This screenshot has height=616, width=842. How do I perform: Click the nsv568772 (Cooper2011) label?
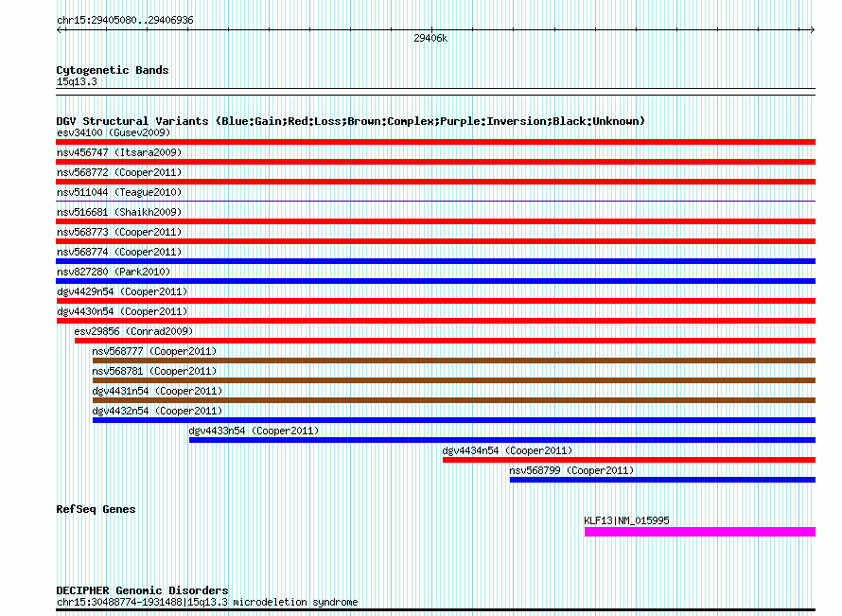tap(119, 172)
